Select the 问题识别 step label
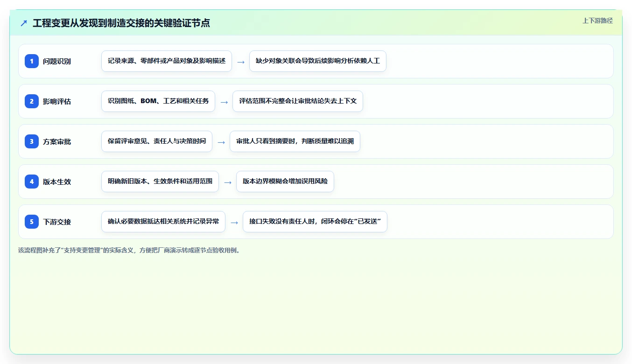Screen dimensions: 632x364 click(x=57, y=61)
